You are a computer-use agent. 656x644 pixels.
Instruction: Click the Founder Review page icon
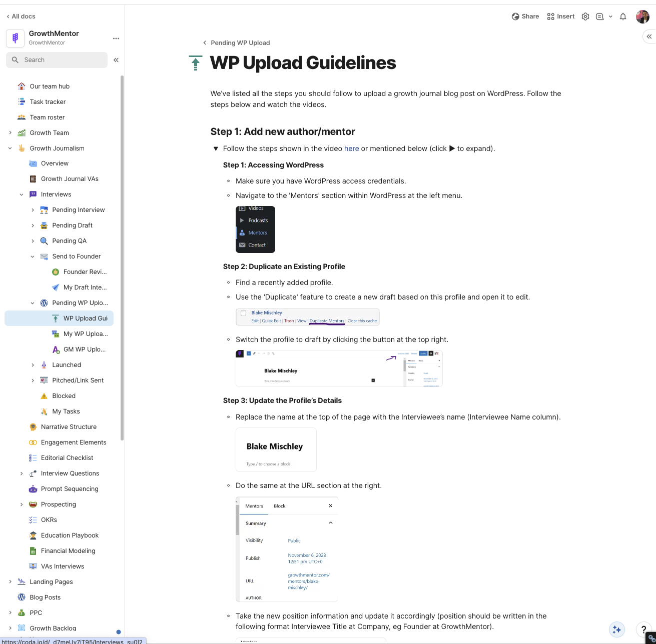click(56, 272)
